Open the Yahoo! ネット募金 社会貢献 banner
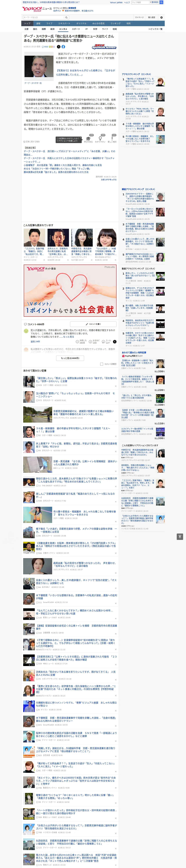 70,290
